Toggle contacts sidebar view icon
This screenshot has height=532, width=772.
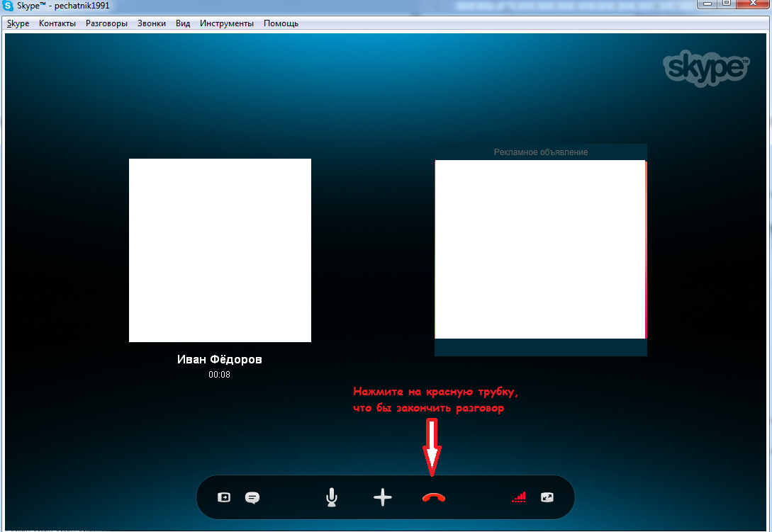point(224,497)
